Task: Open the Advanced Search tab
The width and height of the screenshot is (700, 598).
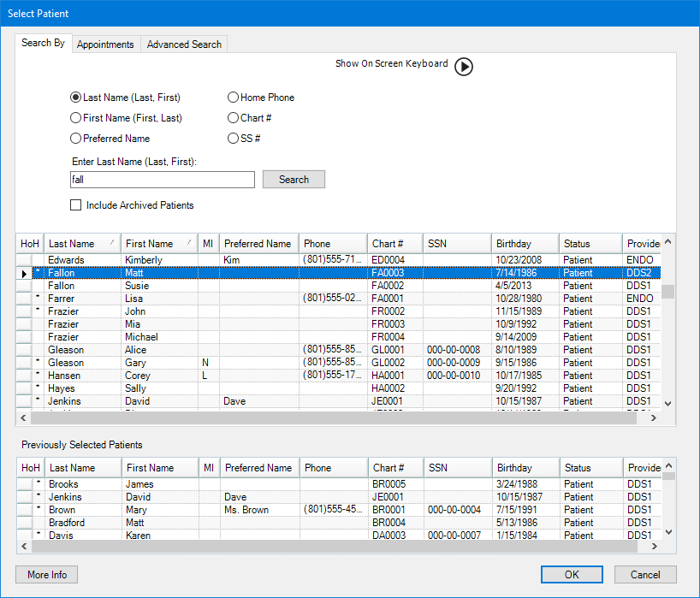Action: pyautogui.click(x=184, y=44)
